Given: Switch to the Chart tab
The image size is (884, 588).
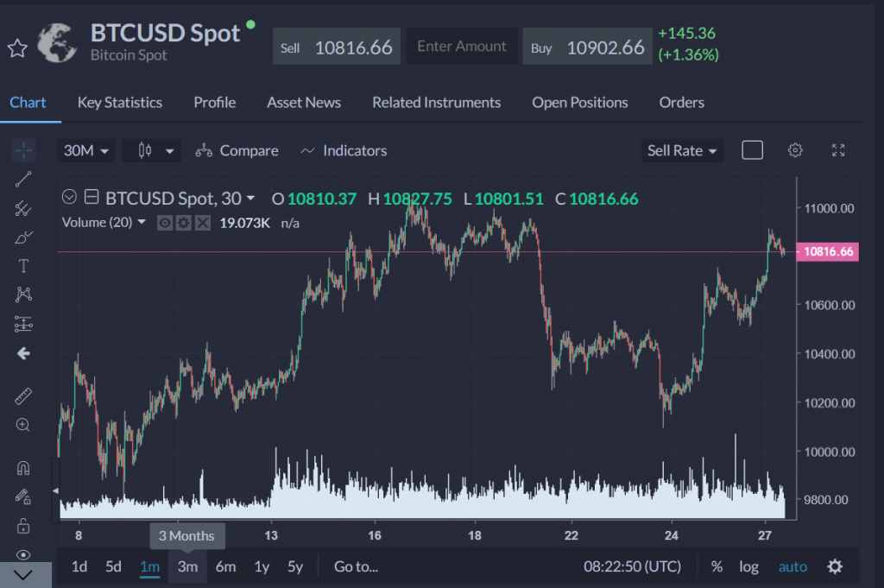Looking at the screenshot, I should (x=28, y=103).
